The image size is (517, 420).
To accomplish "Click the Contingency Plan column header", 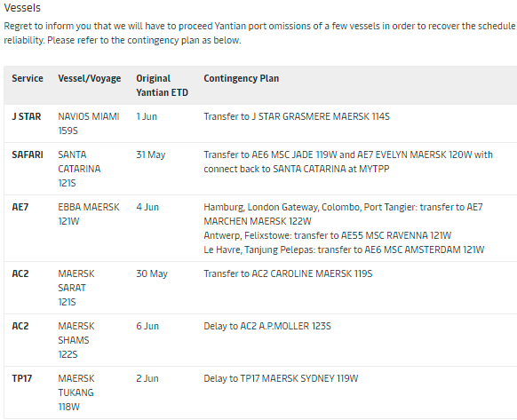I will [x=241, y=78].
